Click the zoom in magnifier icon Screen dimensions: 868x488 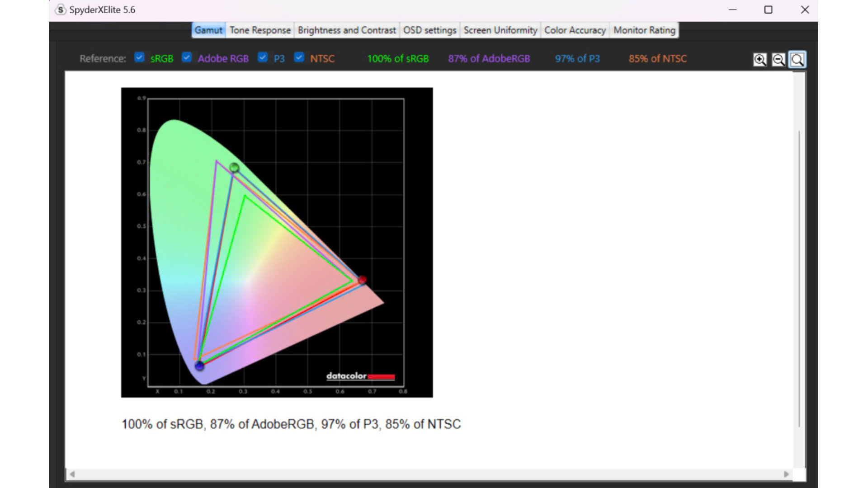tap(759, 60)
